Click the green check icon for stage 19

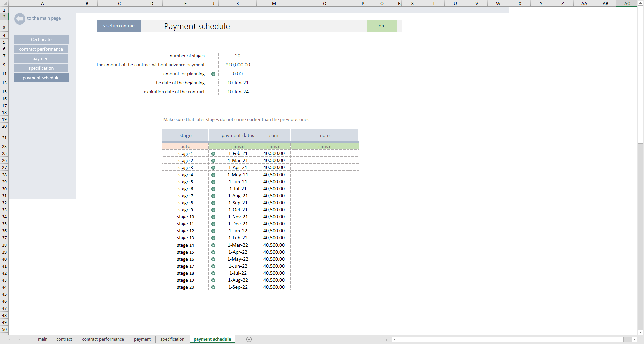(213, 280)
